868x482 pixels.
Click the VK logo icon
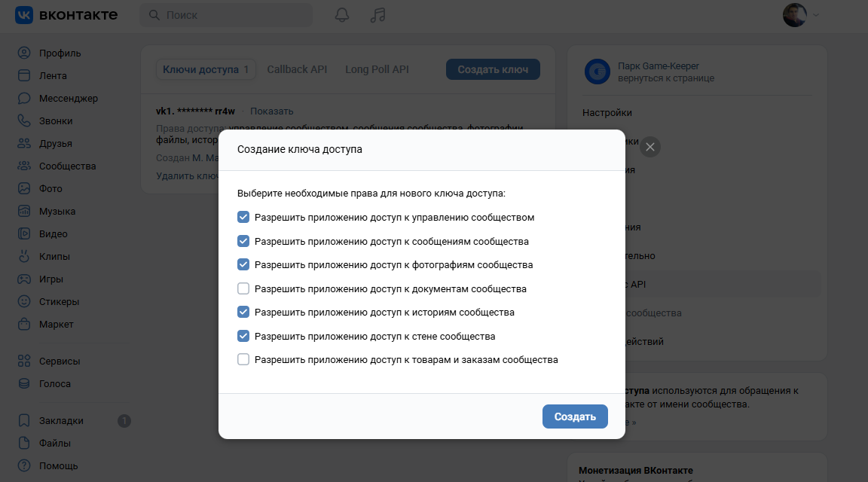point(24,15)
